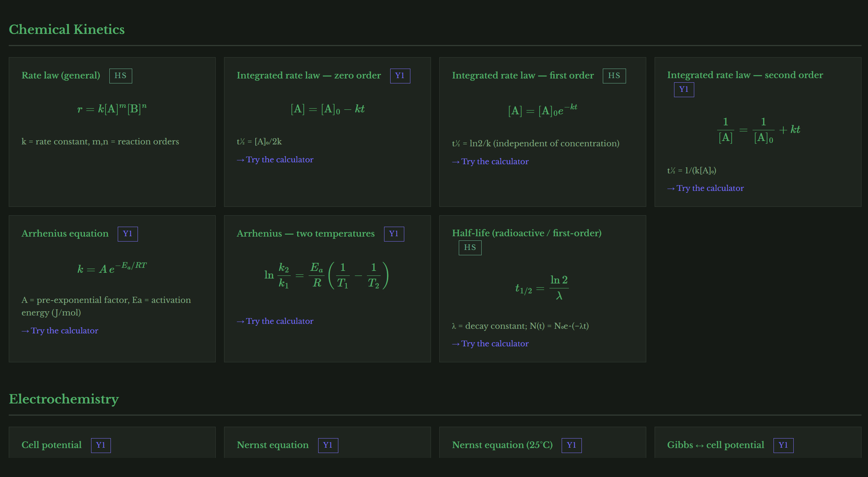Click the r = k[A]^m[B]^n formula

click(112, 109)
